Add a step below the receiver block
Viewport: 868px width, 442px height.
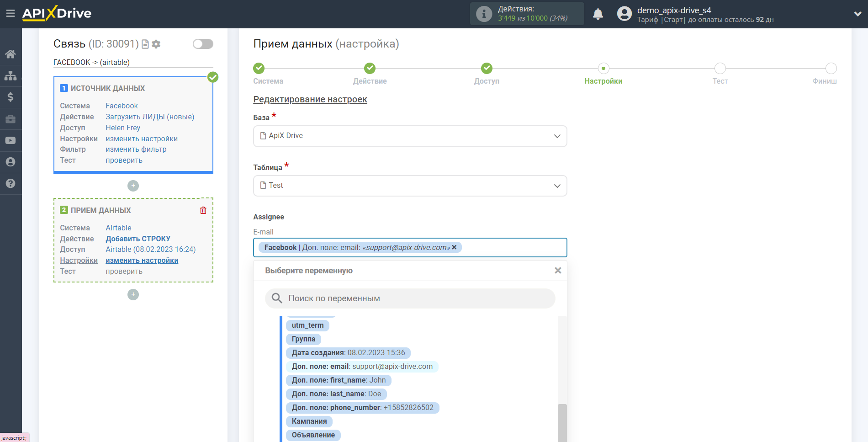click(x=133, y=294)
